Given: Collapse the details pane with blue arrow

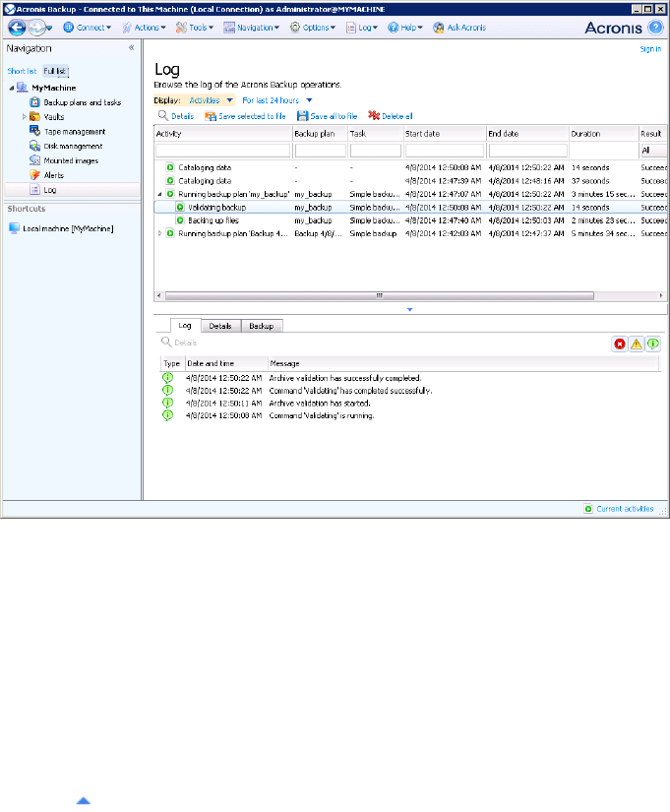Looking at the screenshot, I should pyautogui.click(x=409, y=310).
